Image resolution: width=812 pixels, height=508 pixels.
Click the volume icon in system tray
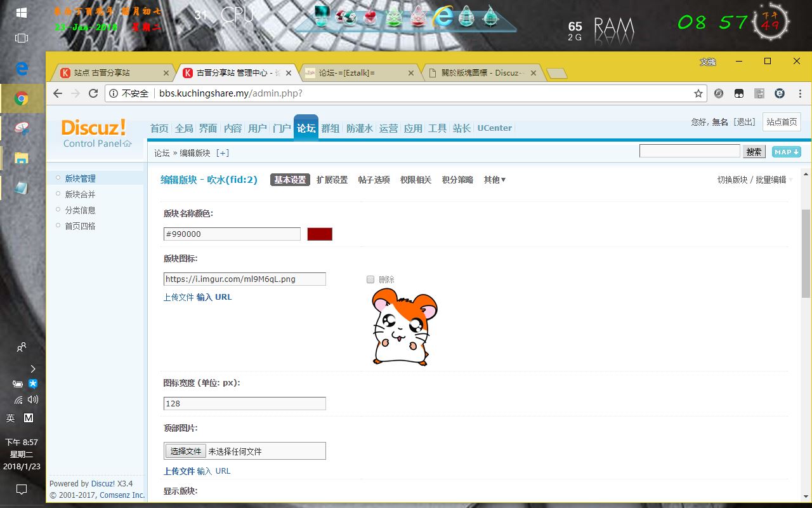point(33,399)
